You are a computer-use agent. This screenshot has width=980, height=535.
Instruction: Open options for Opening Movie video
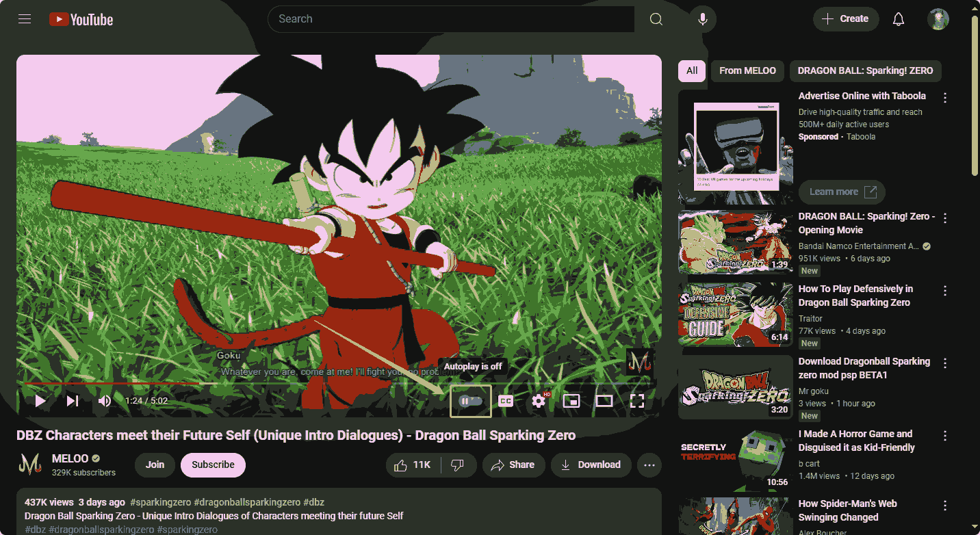click(945, 218)
